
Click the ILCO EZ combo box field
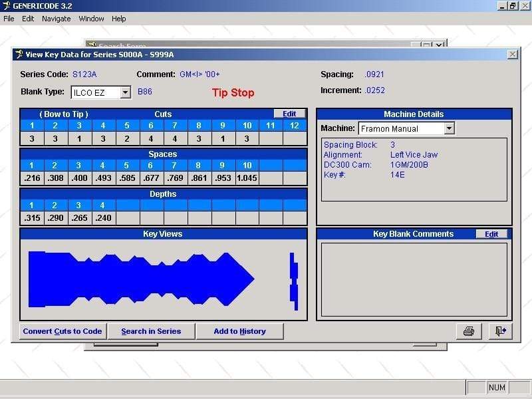click(x=95, y=93)
